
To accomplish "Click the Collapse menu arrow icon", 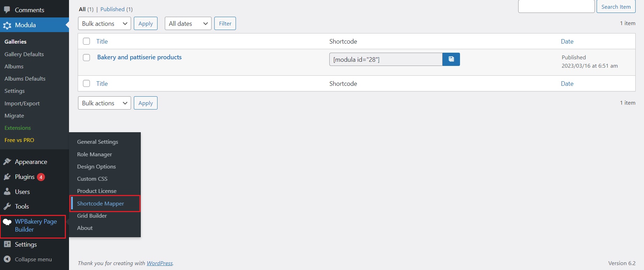I will point(7,259).
